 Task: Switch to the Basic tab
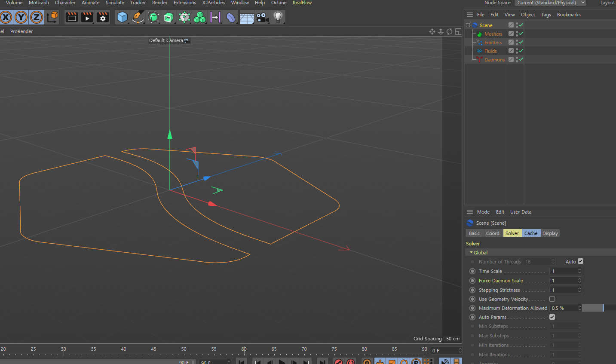point(475,233)
